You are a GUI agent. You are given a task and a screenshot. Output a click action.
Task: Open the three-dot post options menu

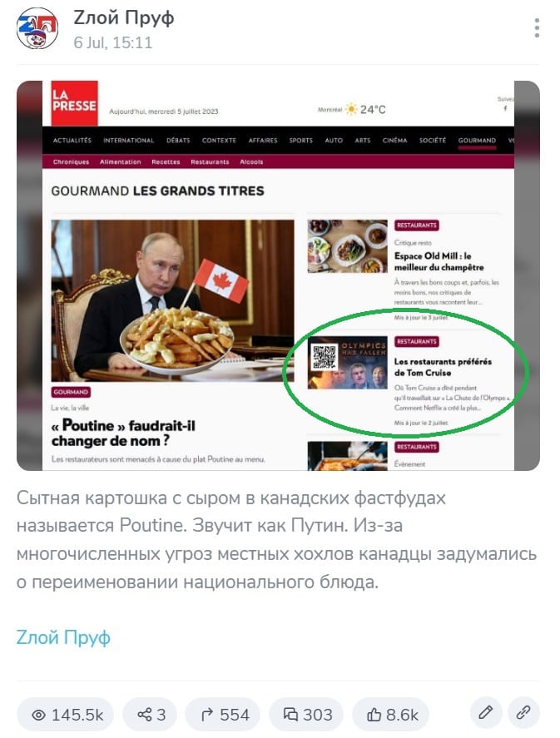pyautogui.click(x=537, y=28)
